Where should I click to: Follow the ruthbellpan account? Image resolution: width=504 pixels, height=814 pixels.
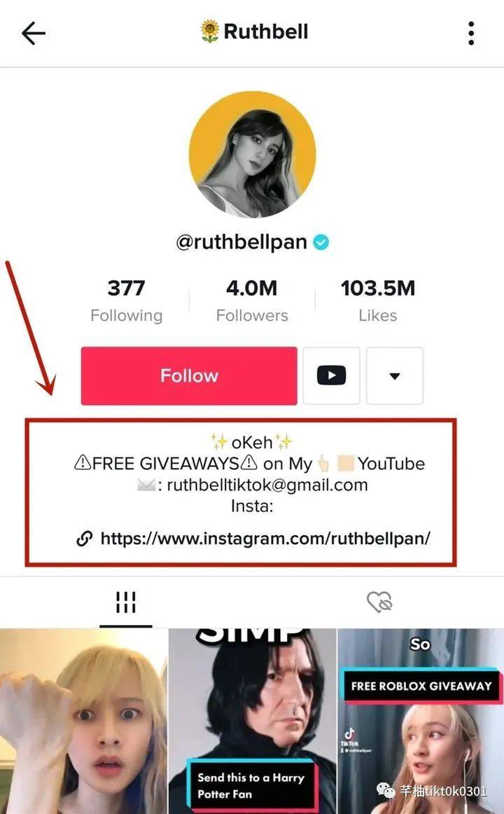point(189,375)
